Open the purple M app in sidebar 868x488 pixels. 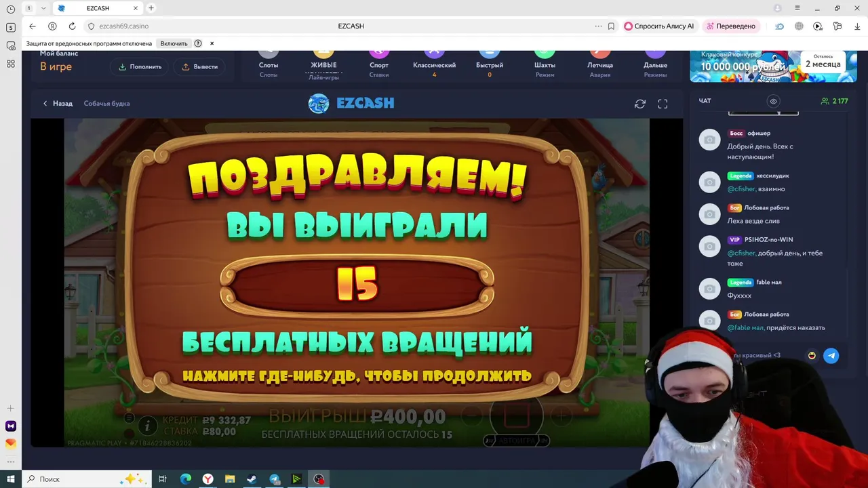10,426
